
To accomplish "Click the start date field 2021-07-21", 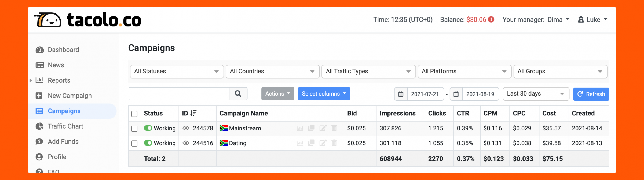I will point(425,94).
